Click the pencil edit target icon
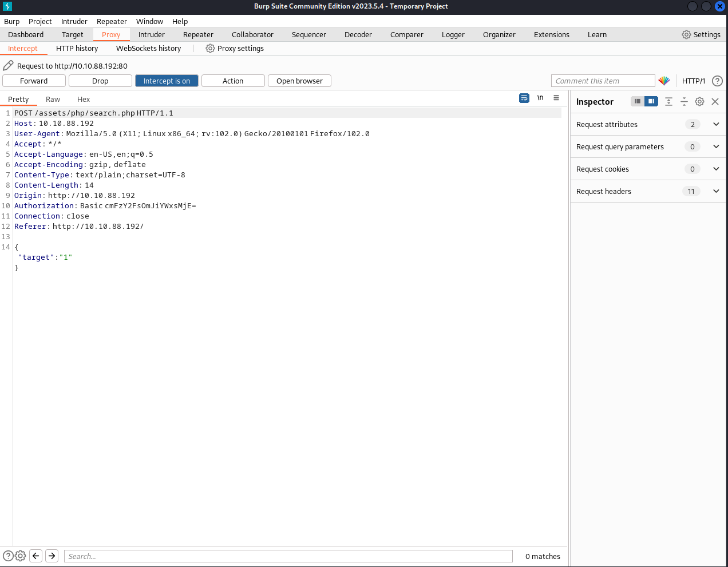 [x=8, y=66]
